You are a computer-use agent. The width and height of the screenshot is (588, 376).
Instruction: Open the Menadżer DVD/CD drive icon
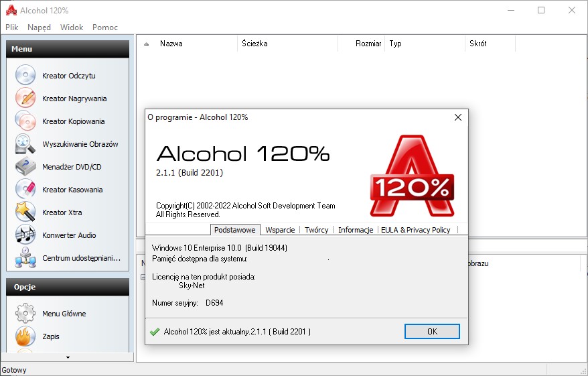pyautogui.click(x=25, y=167)
